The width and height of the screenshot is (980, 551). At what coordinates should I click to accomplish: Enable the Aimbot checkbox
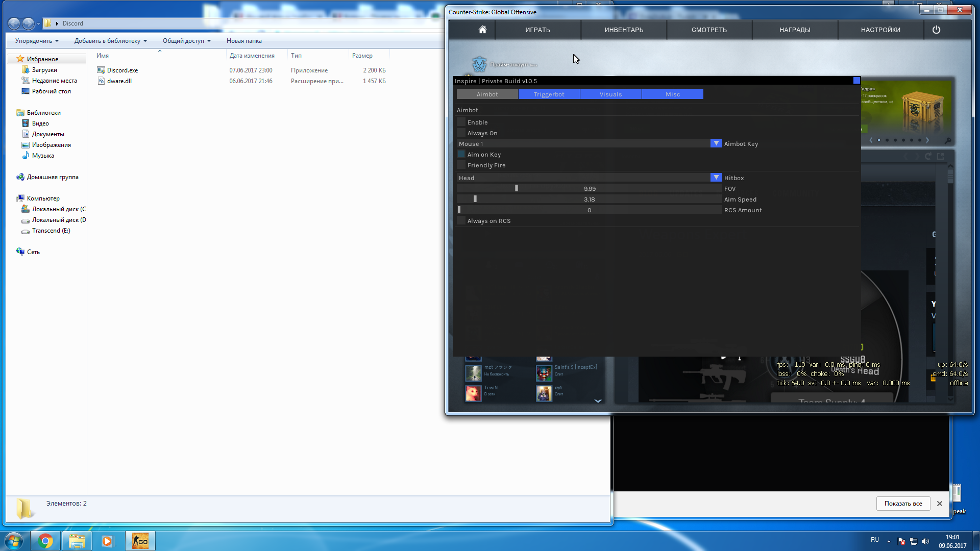pyautogui.click(x=461, y=122)
